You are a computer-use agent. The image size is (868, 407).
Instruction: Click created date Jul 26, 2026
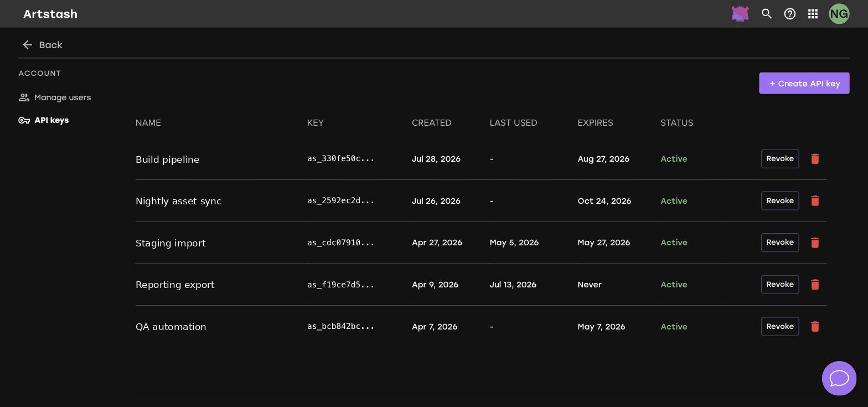coord(436,201)
